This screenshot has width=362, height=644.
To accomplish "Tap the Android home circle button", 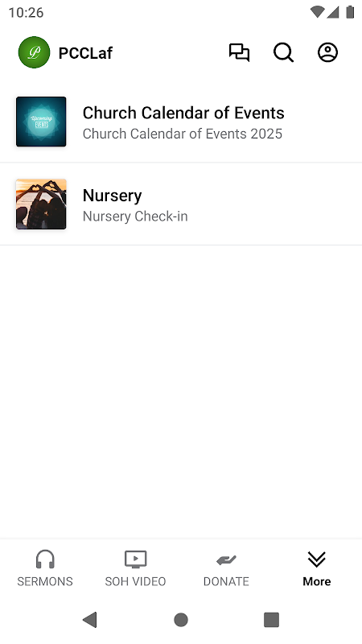I will (x=181, y=620).
